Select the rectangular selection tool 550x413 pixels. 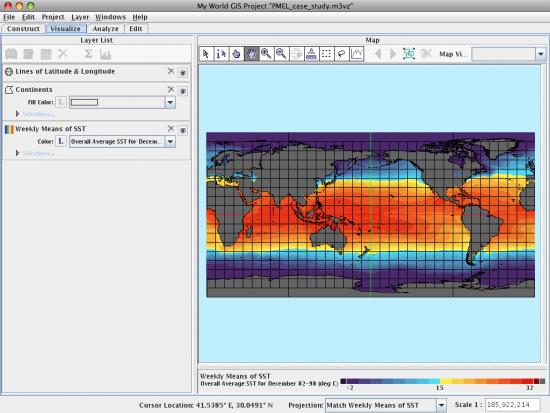[327, 54]
